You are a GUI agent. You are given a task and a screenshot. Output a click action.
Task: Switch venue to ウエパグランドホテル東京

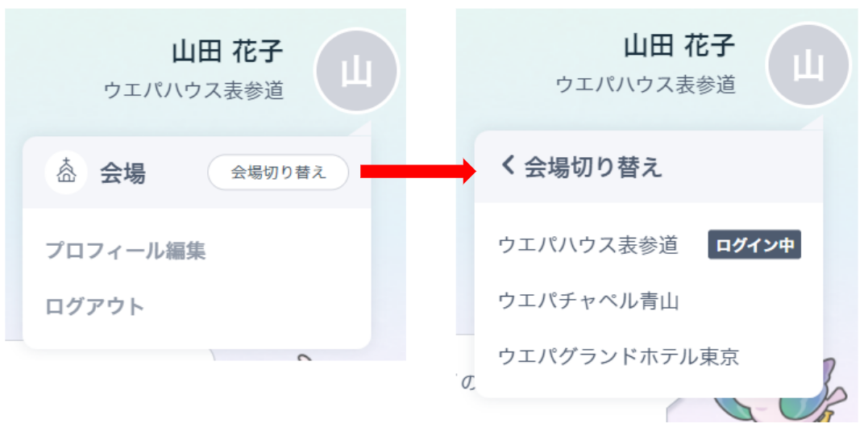pos(618,356)
